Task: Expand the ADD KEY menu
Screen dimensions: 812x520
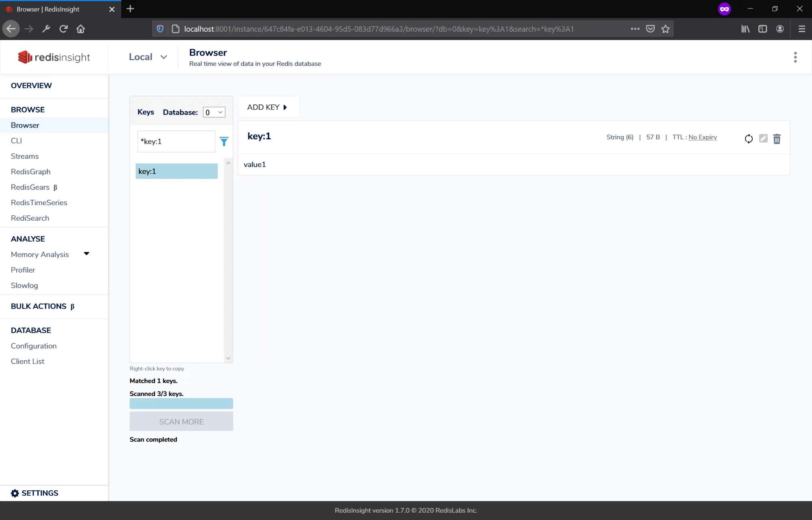Action: coord(267,107)
